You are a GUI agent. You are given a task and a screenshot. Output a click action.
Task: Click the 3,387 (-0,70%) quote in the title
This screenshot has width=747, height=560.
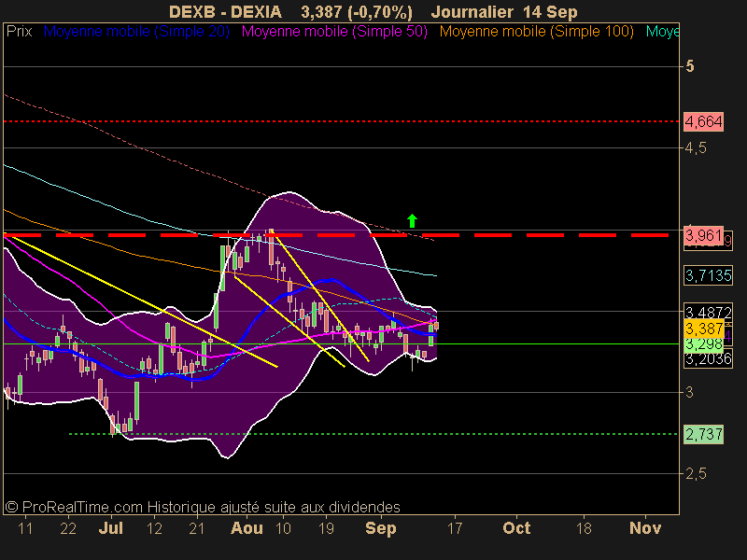pyautogui.click(x=357, y=12)
